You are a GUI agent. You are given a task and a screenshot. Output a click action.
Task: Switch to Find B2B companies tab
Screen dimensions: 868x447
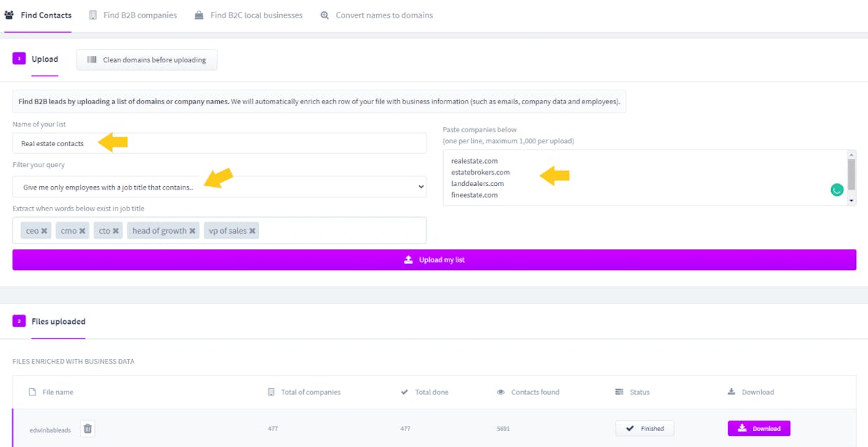point(133,15)
